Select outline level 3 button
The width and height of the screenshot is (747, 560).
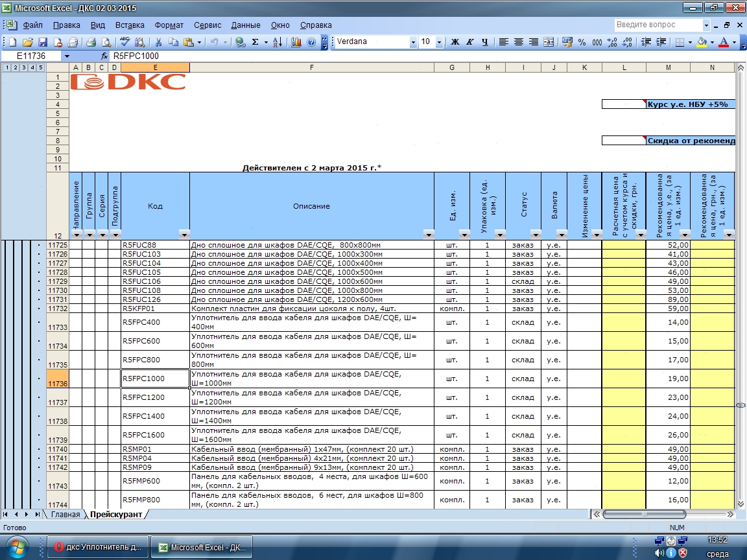(x=24, y=67)
